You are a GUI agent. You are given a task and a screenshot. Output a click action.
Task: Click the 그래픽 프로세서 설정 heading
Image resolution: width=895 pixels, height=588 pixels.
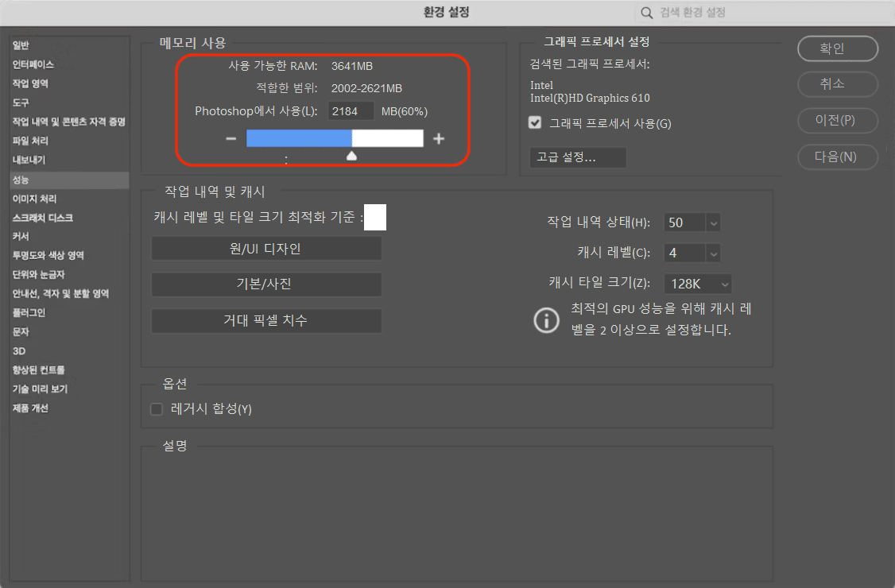coord(596,41)
